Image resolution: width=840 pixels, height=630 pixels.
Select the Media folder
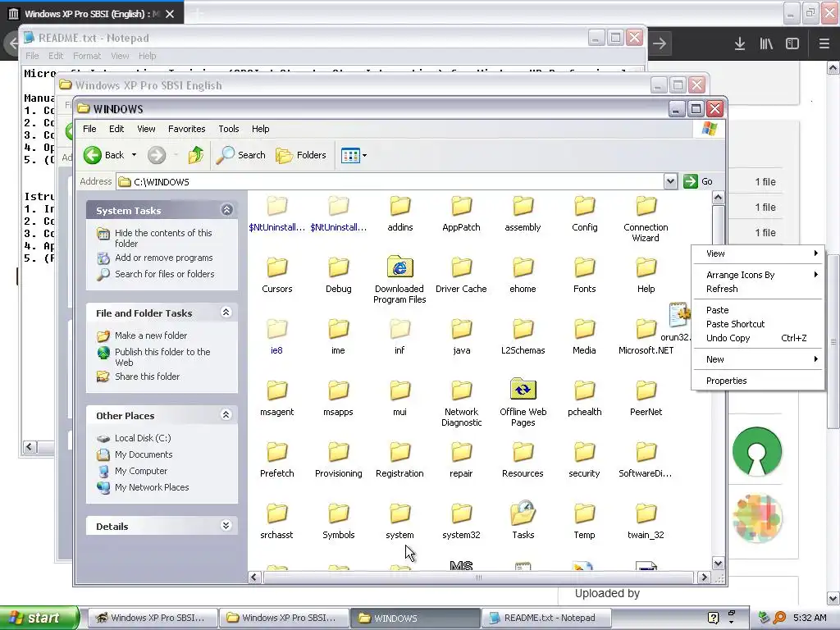click(x=584, y=337)
